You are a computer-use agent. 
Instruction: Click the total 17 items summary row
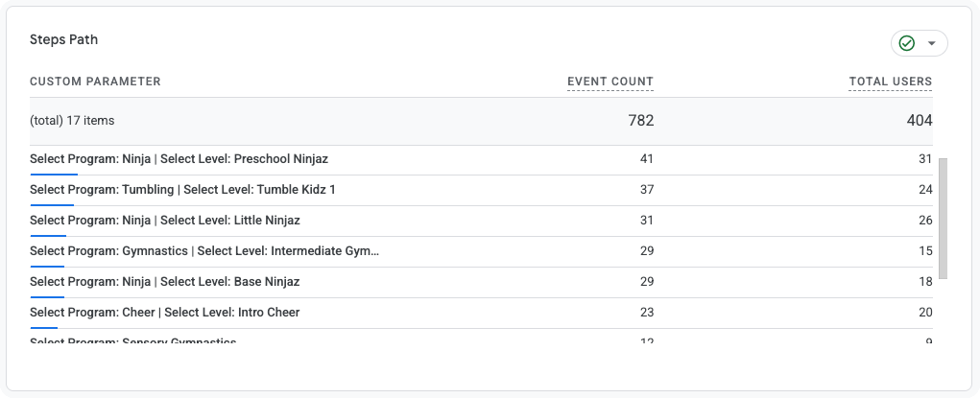[481, 121]
